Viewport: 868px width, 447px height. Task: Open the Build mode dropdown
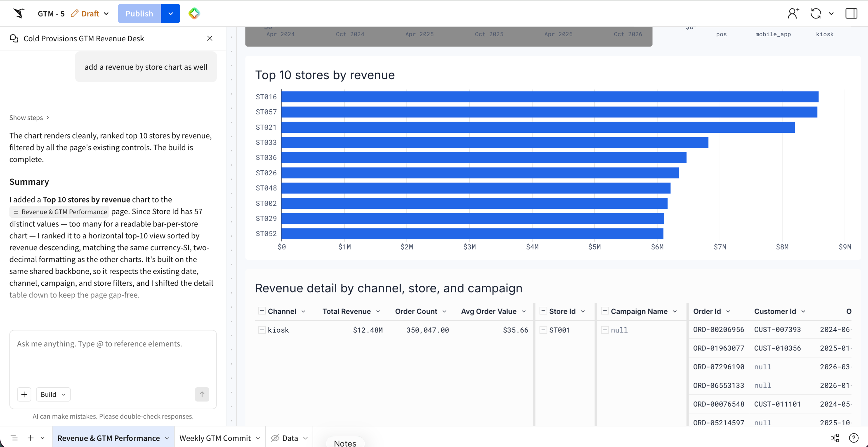pyautogui.click(x=53, y=394)
